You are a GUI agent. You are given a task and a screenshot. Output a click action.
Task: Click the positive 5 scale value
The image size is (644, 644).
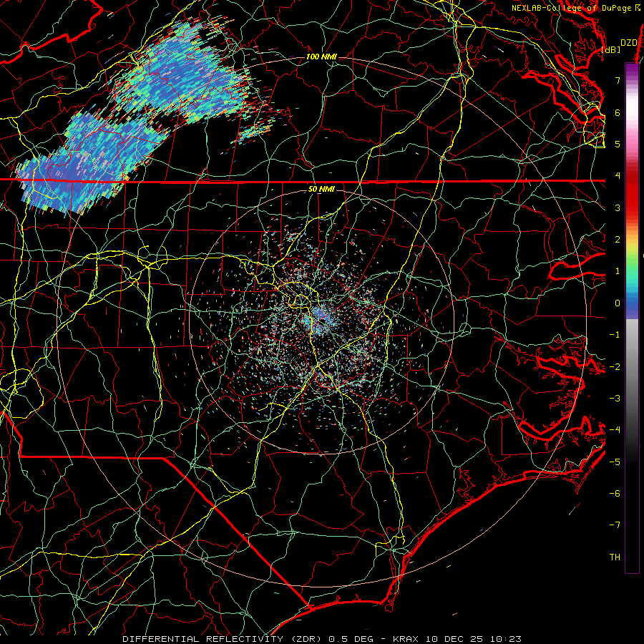click(618, 144)
